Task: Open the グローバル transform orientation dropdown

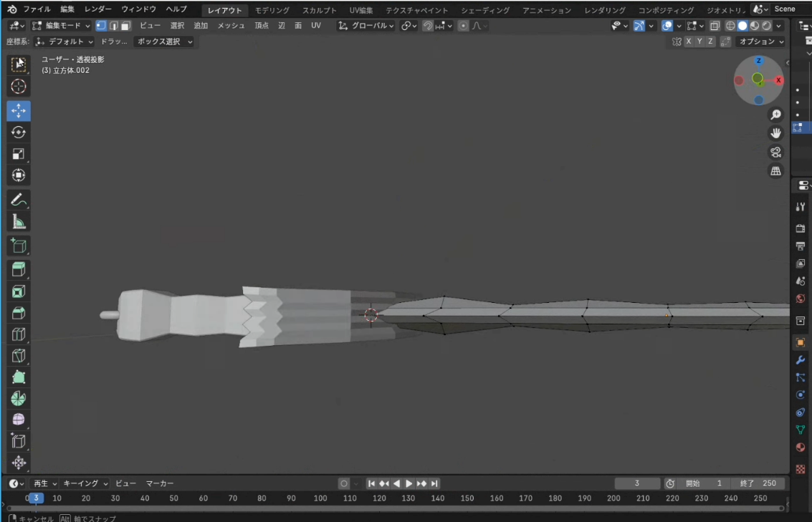Action: (x=366, y=26)
